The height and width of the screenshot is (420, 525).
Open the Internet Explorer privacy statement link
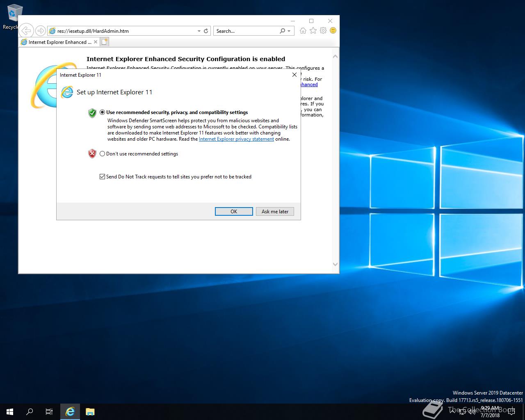click(x=236, y=139)
